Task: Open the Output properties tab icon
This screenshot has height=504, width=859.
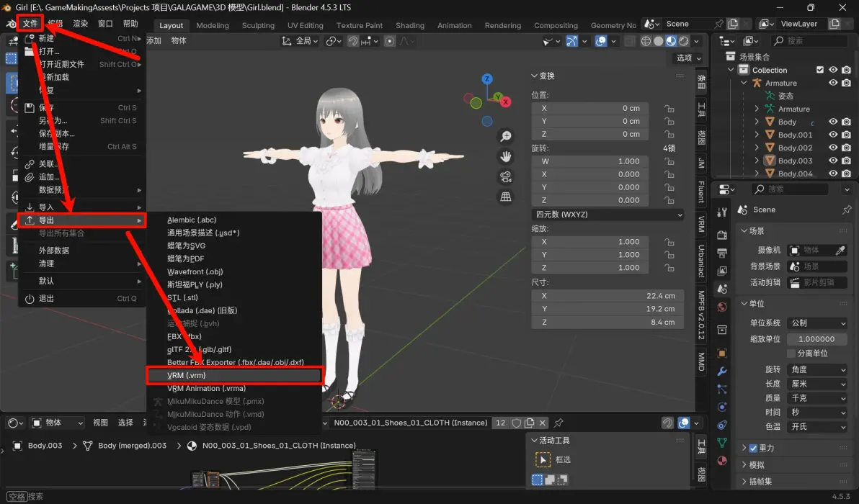Action: pos(722,253)
